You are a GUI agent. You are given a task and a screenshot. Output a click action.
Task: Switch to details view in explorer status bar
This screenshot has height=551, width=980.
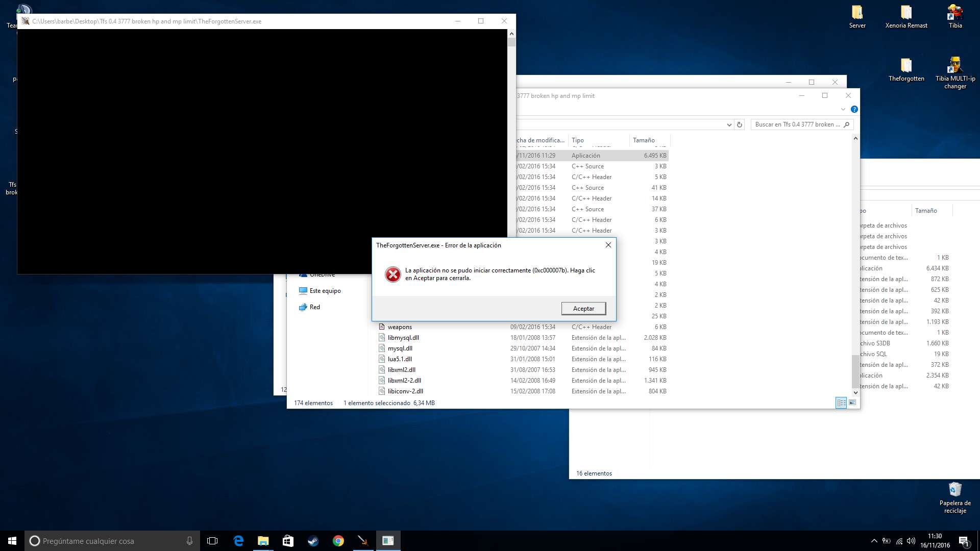click(x=841, y=403)
